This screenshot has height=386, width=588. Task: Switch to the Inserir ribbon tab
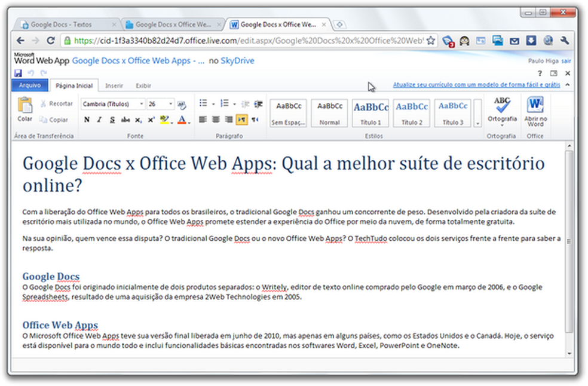point(114,86)
